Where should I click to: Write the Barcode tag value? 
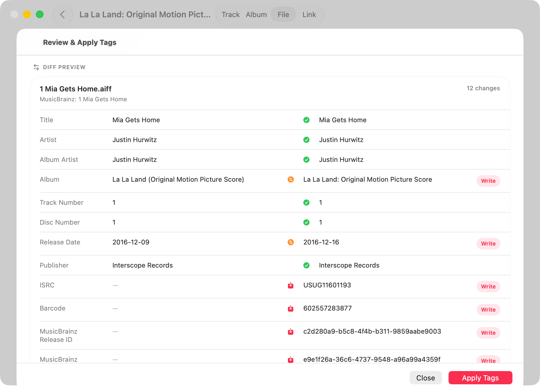click(x=488, y=310)
